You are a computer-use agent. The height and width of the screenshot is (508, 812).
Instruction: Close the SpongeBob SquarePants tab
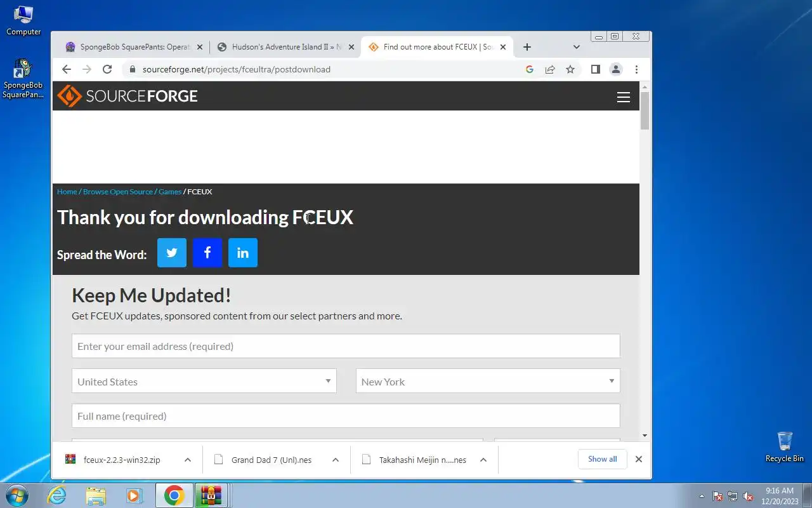[200, 47]
